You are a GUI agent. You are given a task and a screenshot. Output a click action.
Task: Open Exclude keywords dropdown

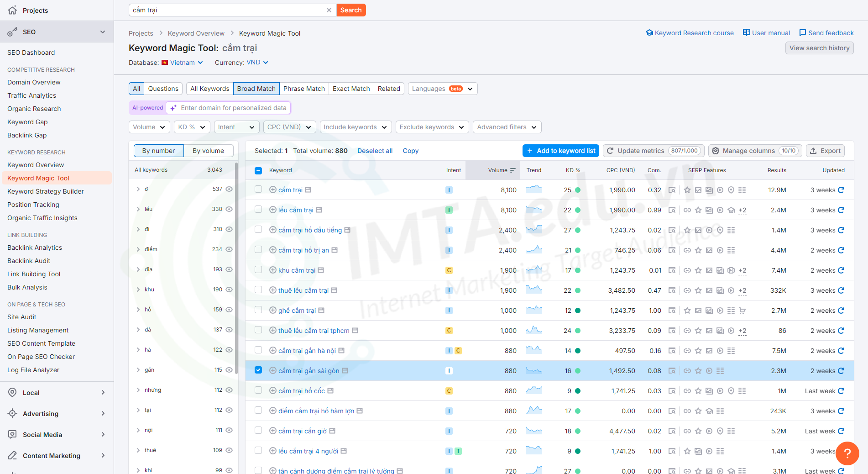432,127
